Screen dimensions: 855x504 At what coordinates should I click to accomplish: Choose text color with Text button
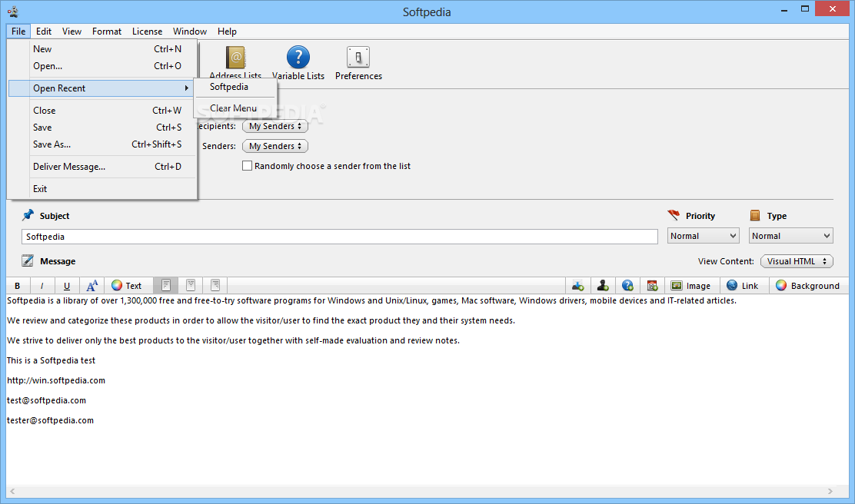coord(127,286)
